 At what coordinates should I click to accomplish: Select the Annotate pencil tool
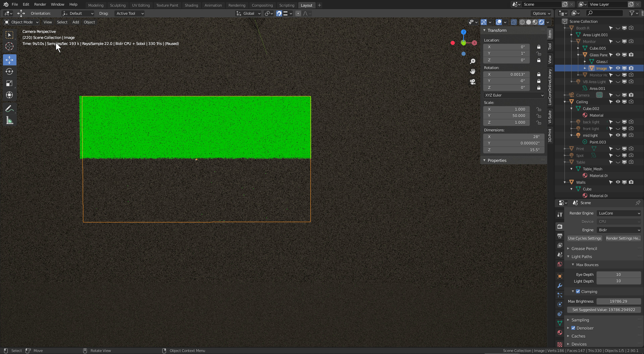pos(9,109)
